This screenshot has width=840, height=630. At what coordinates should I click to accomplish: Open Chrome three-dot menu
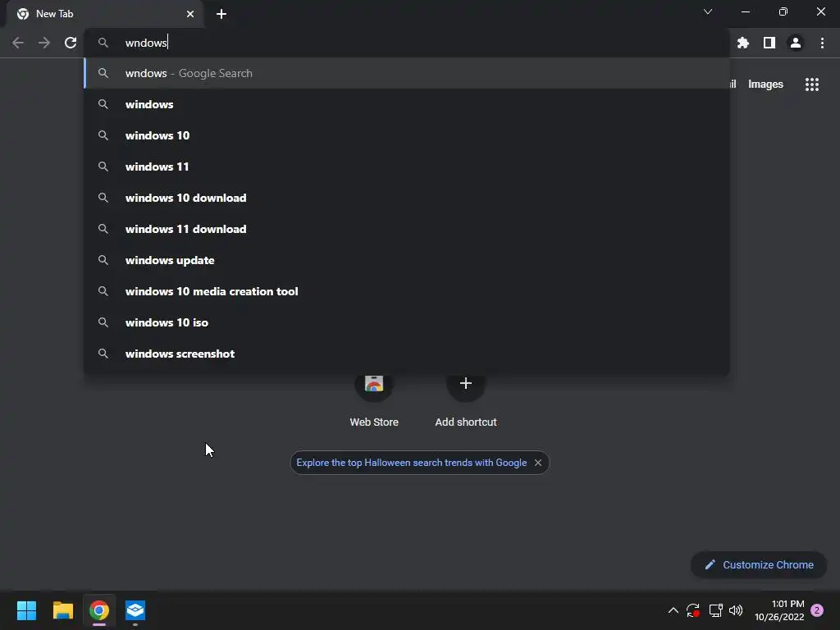click(x=822, y=43)
